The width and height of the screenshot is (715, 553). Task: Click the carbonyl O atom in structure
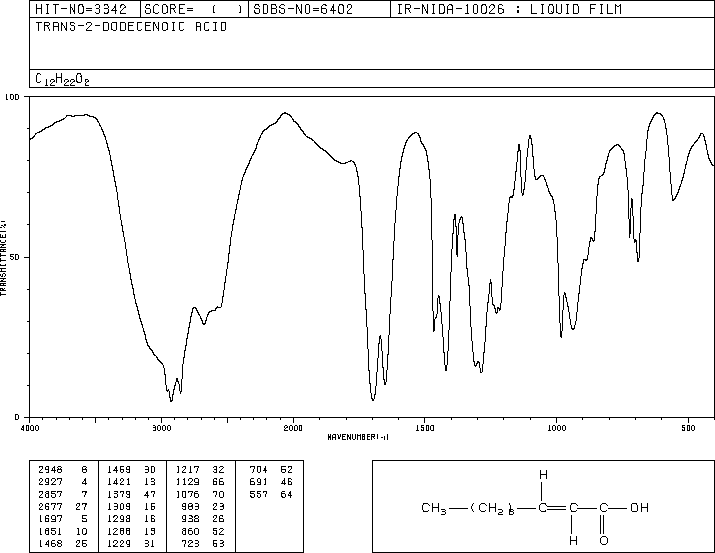coord(604,541)
